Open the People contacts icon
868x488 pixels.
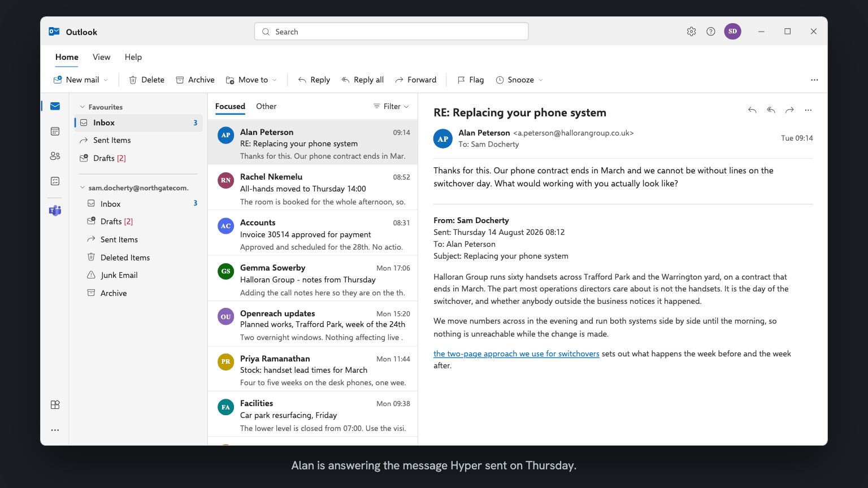pyautogui.click(x=55, y=156)
